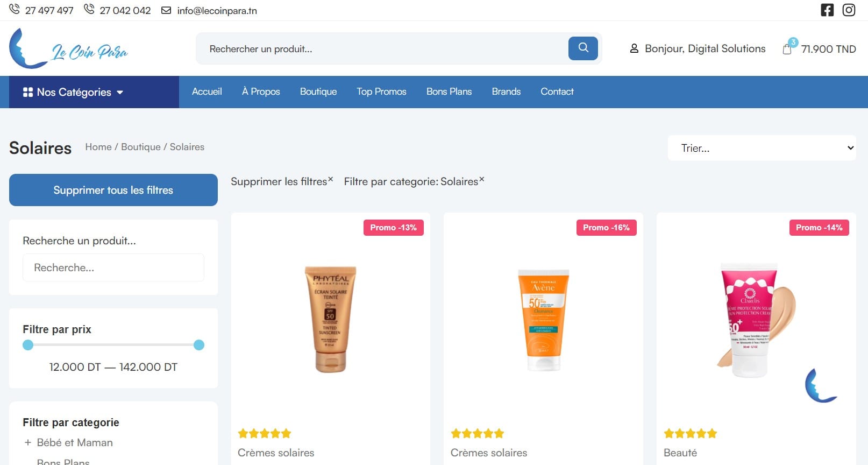868x465 pixels.
Task: Click star rating under Avène product
Action: point(478,433)
